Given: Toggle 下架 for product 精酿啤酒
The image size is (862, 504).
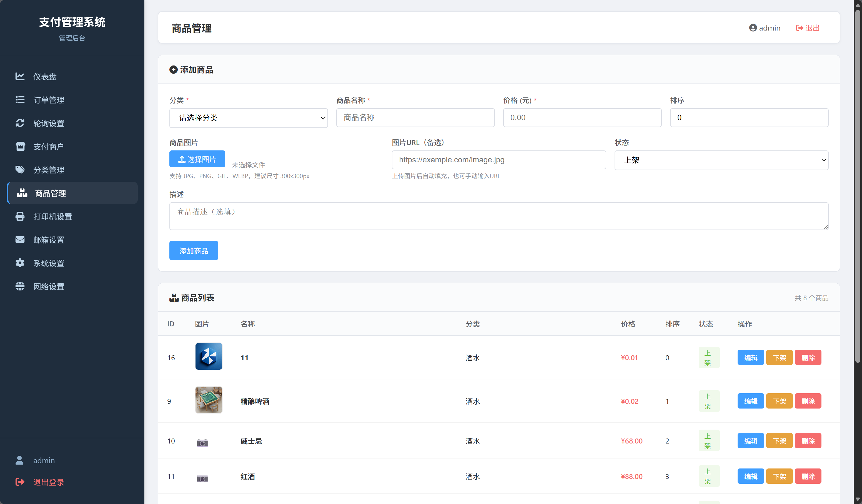Looking at the screenshot, I should [x=779, y=401].
